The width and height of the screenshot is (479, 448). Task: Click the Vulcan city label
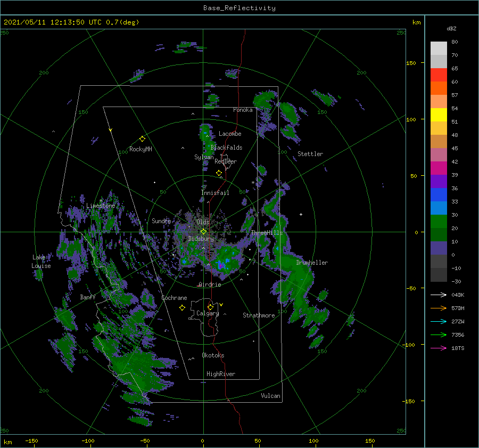[x=270, y=396]
